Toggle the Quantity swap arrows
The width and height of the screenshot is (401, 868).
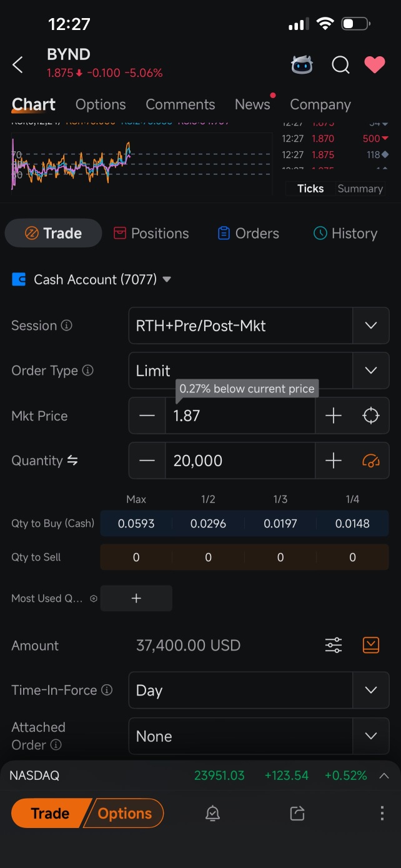click(x=72, y=461)
